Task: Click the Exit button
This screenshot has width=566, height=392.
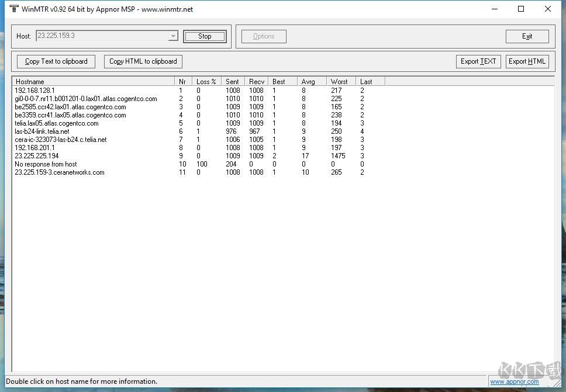Action: click(x=527, y=36)
